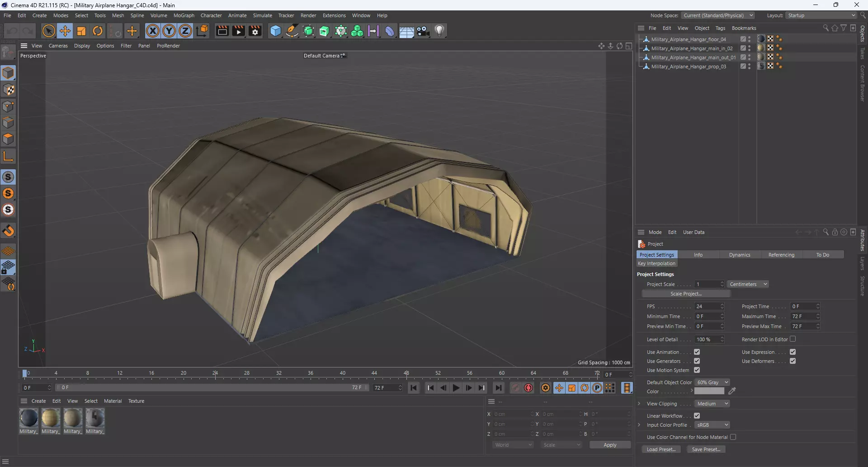Go to the end of animation
The height and width of the screenshot is (467, 868).
(498, 388)
